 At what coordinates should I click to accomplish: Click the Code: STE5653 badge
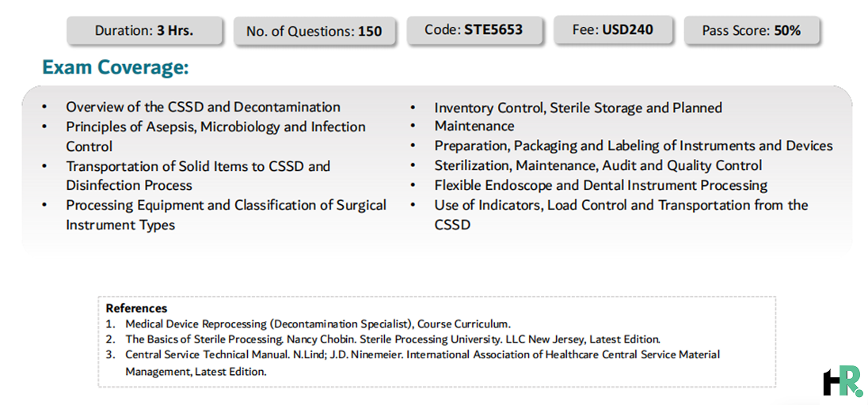pyautogui.click(x=474, y=30)
